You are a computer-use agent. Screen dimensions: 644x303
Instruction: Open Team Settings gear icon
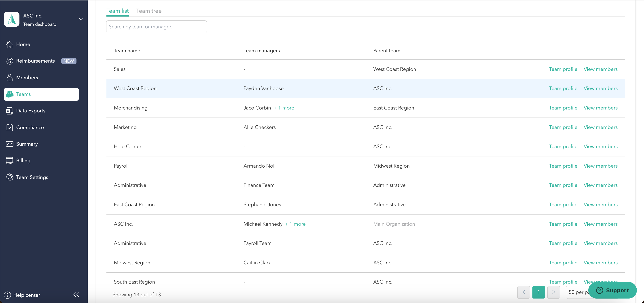tap(9, 177)
